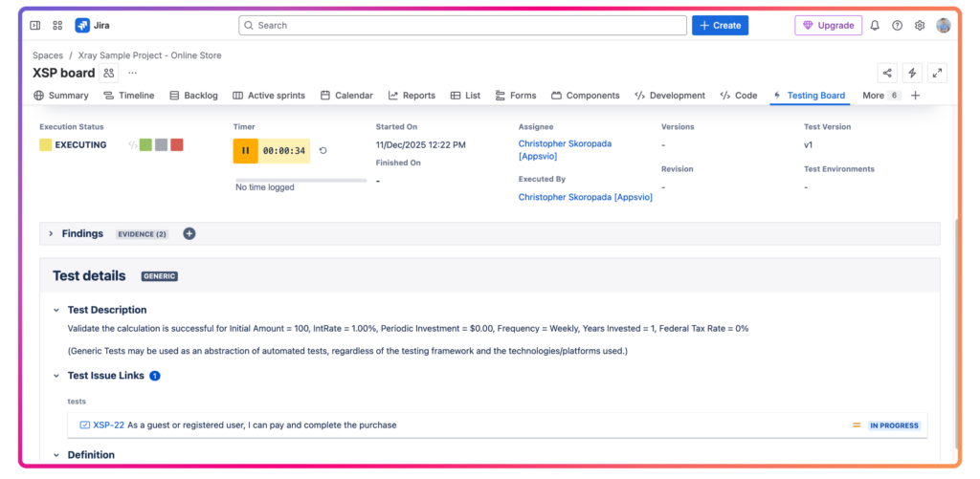The width and height of the screenshot is (980, 479).
Task: Toggle the left sidebar panel icon
Action: pos(35,26)
